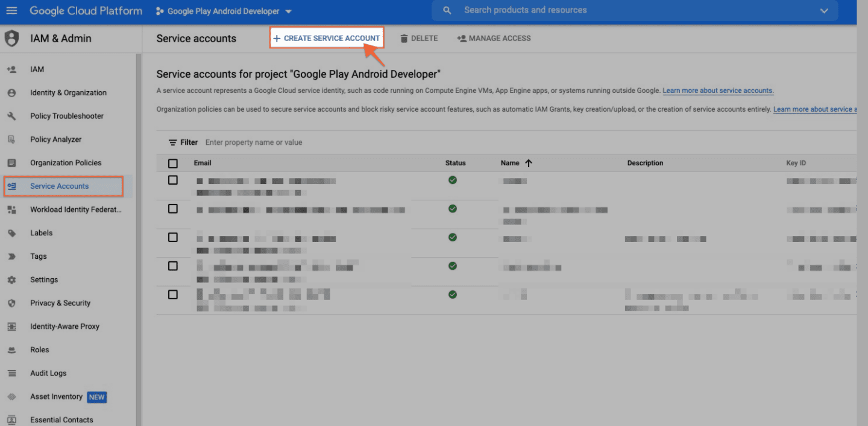The height and width of the screenshot is (426, 868).
Task: Click the Privacy & Security shield icon
Action: point(11,303)
